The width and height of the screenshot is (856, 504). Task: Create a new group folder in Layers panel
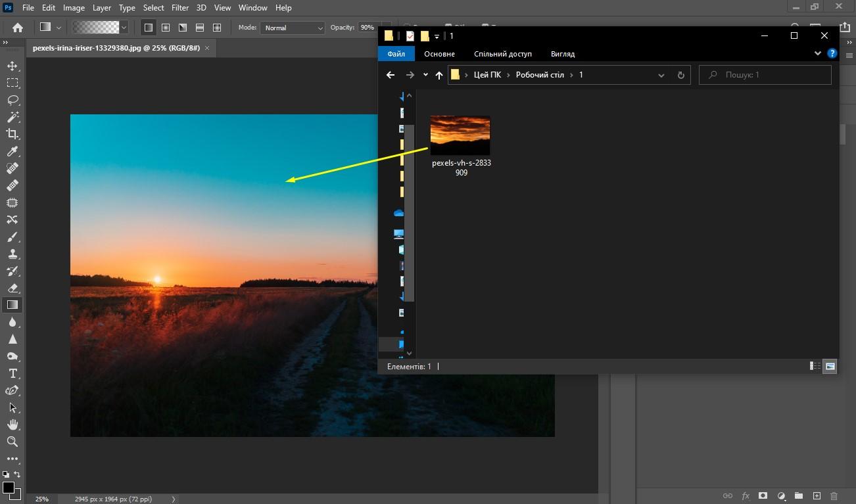(x=799, y=496)
